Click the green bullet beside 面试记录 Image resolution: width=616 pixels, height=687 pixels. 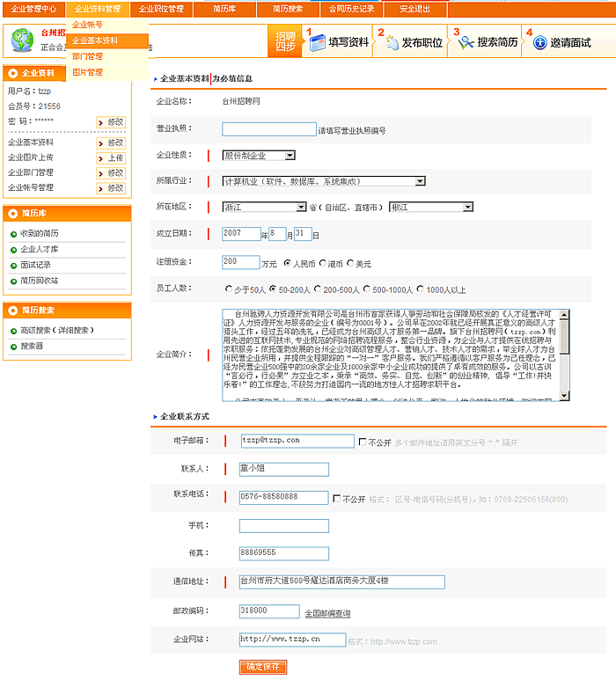13,265
